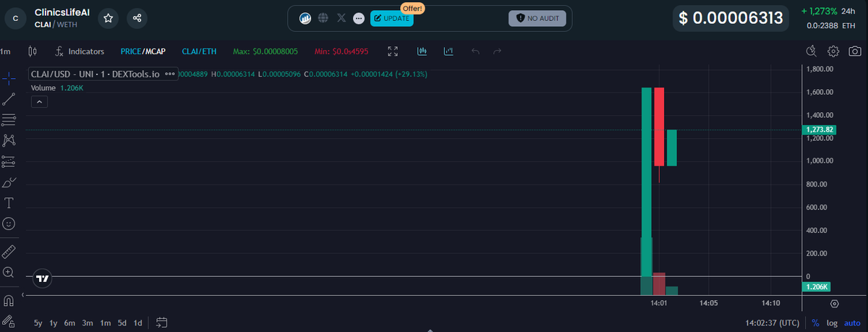Click the TradingView logo
868x332 pixels.
point(43,278)
